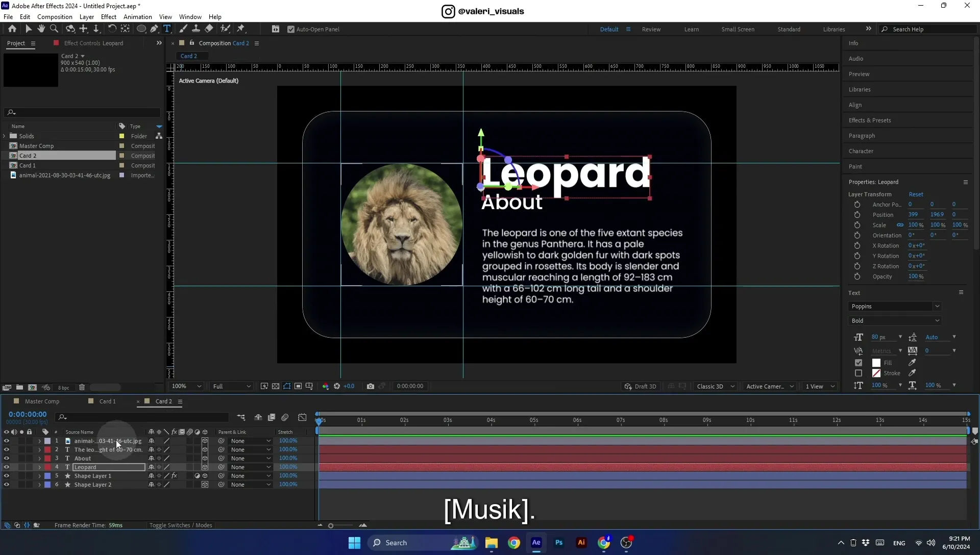Screen dimensions: 980x555
Task: Toggle visibility of Shape Layer 1
Action: tap(7, 476)
